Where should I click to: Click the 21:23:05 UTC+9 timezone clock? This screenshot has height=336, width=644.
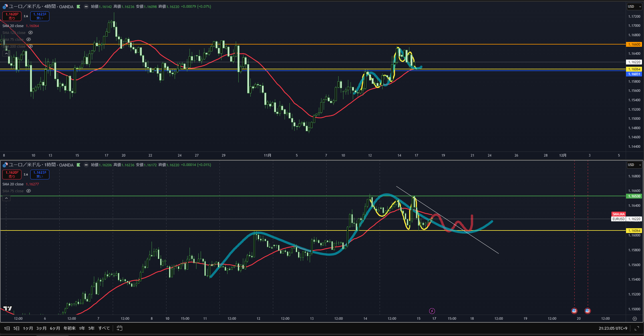(613, 328)
